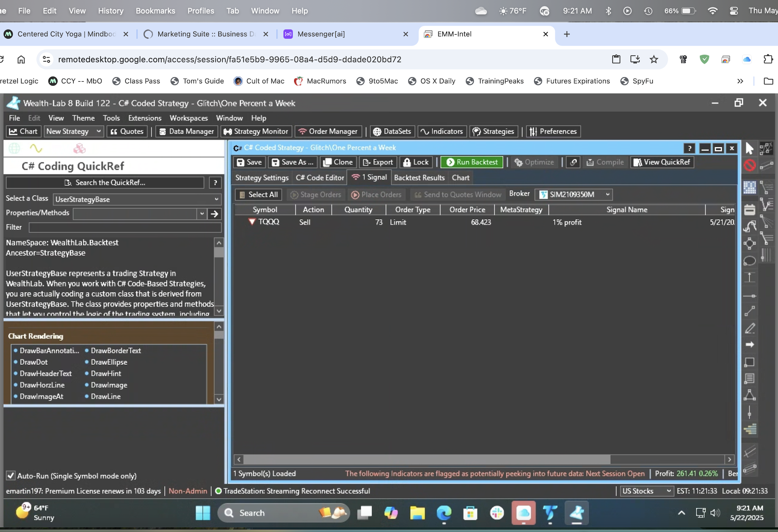Open the Strategy Monitor
The image size is (778, 532).
pos(256,131)
